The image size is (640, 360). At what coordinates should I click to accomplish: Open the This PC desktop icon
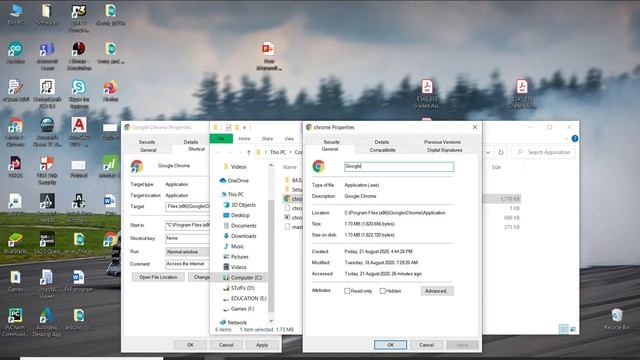15,15
